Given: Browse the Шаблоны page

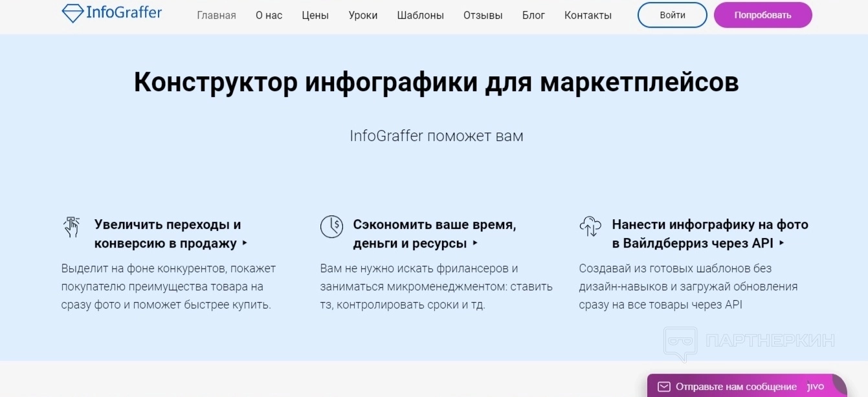Looking at the screenshot, I should pyautogui.click(x=421, y=16).
